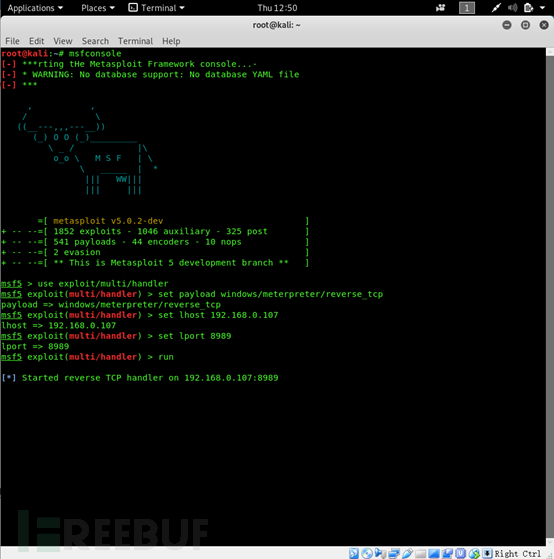
Task: Click 'set lport 8989' command
Action: coord(195,336)
